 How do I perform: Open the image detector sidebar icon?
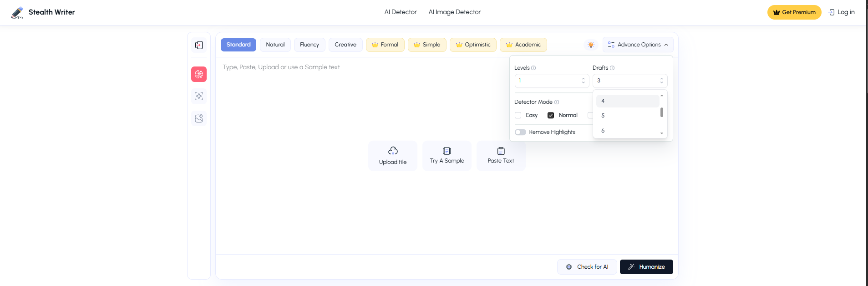pyautogui.click(x=199, y=118)
